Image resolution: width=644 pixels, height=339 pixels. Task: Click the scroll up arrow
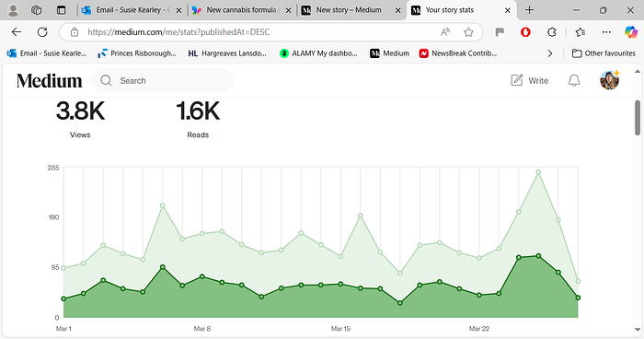pos(638,71)
